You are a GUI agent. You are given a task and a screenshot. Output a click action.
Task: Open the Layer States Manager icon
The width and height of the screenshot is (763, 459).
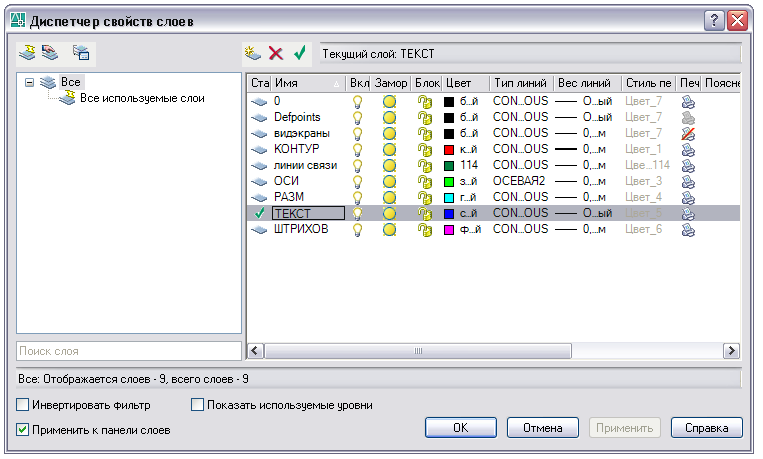tap(81, 52)
